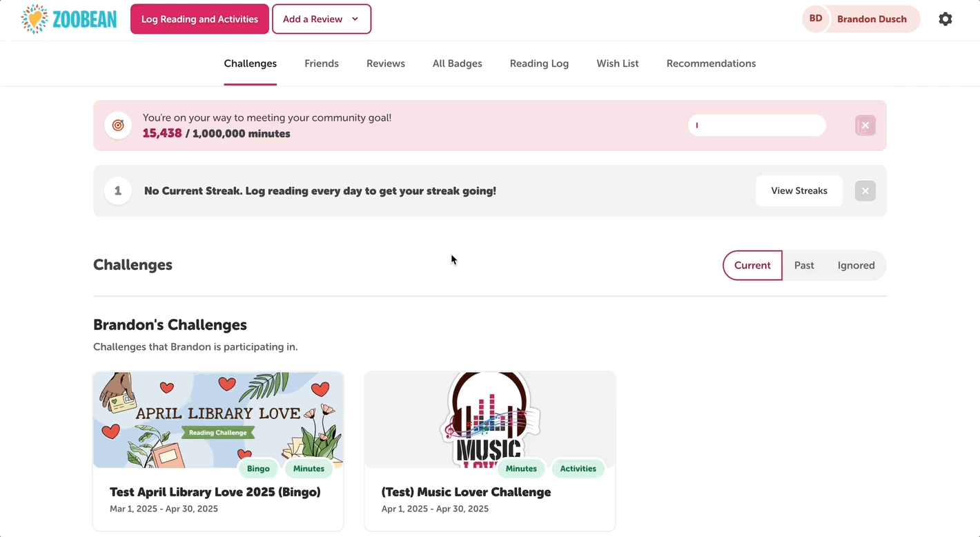Switch to the Friends tab

coord(321,63)
